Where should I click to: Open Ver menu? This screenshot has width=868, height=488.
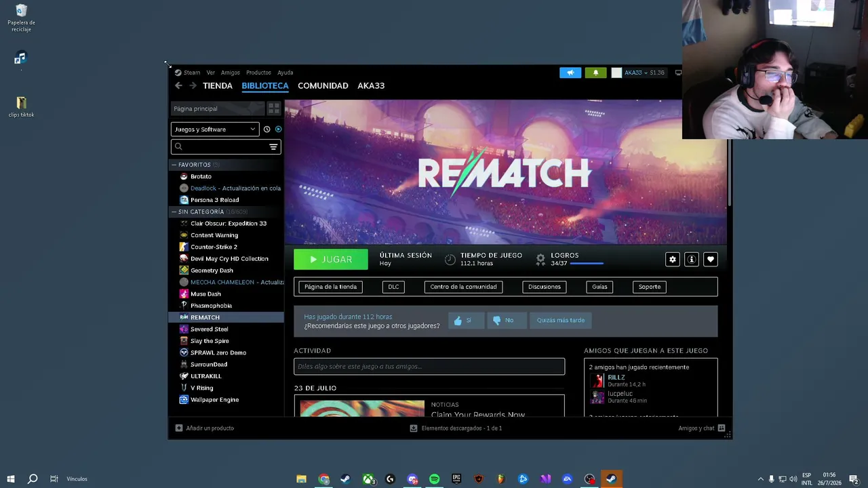[x=210, y=73]
